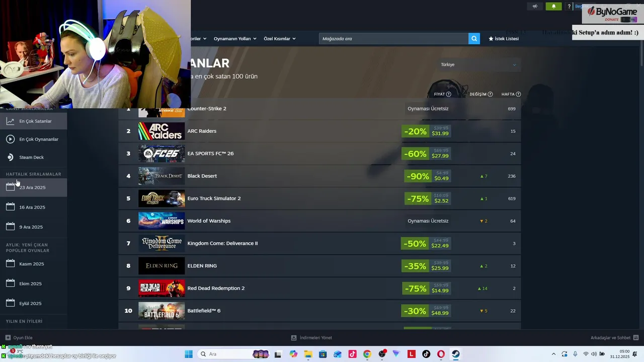644x362 pixels.
Task: Click the Euro Truck Simulator 2 thumbnail
Action: pyautogui.click(x=162, y=199)
